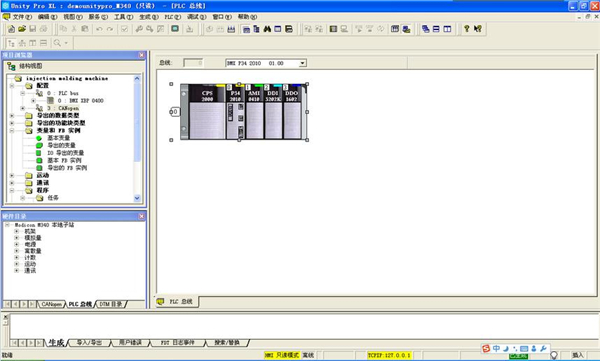Click the help question mark icon

click(466, 29)
